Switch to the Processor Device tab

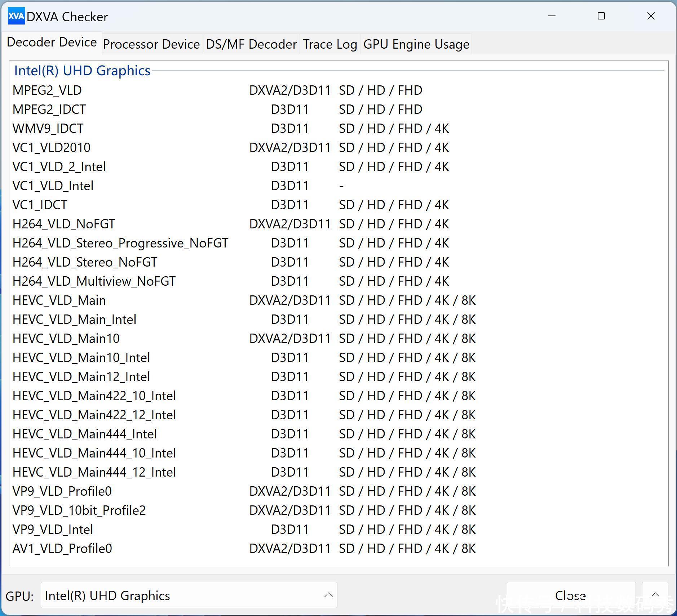point(151,44)
